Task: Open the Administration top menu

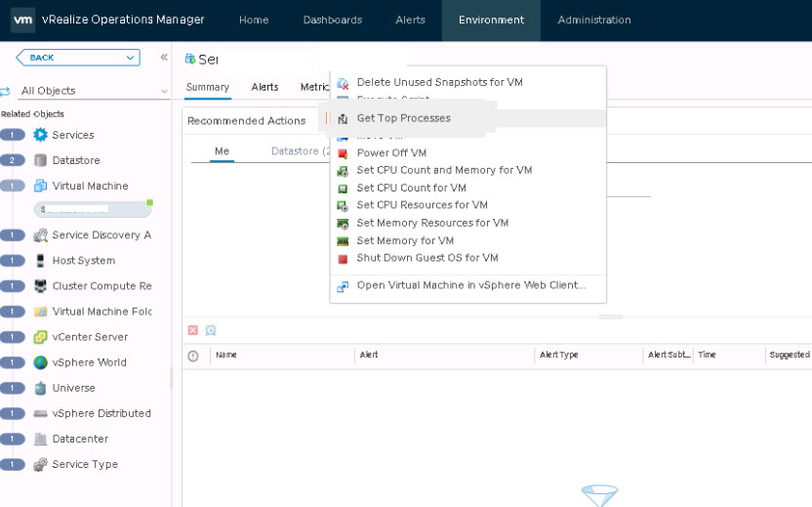Action: click(593, 20)
